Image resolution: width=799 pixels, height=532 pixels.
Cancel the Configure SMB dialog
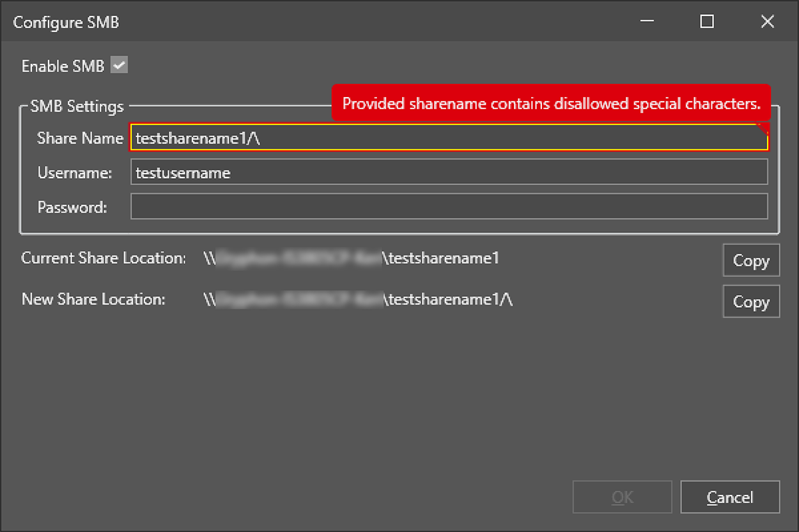pyautogui.click(x=729, y=498)
